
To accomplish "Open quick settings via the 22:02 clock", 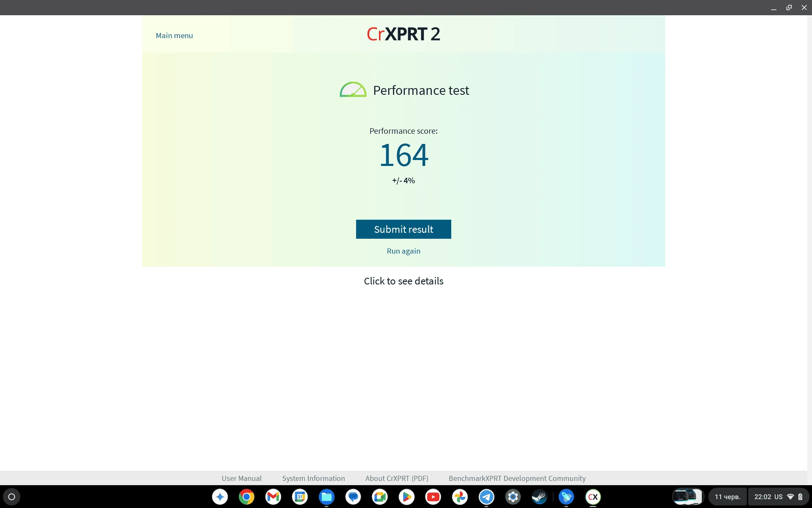I will tap(763, 497).
